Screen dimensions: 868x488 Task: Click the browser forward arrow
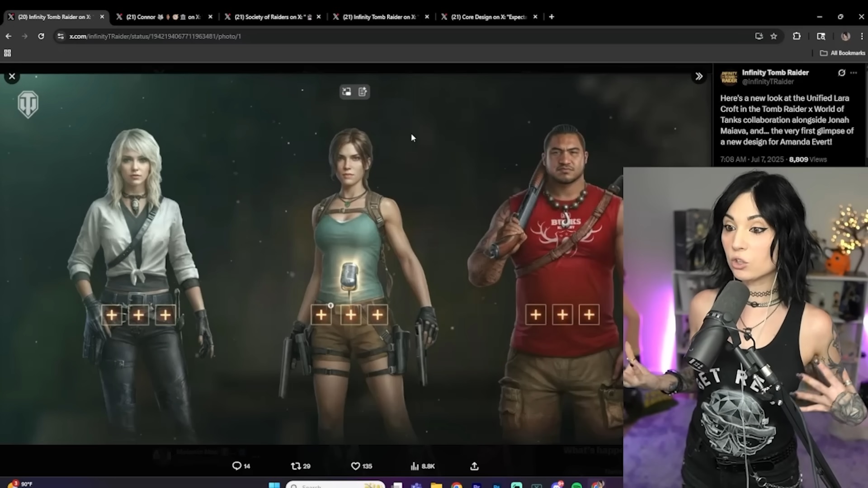[24, 36]
